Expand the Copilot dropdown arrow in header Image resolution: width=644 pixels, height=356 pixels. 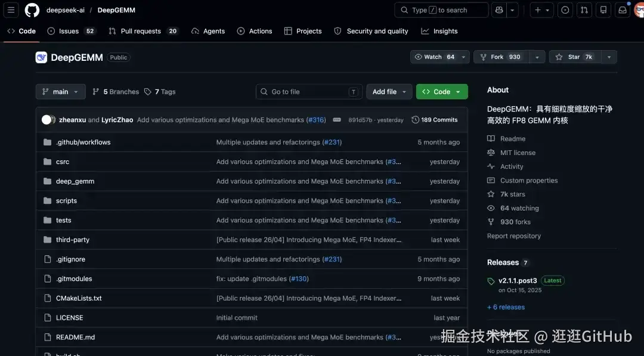(512, 10)
